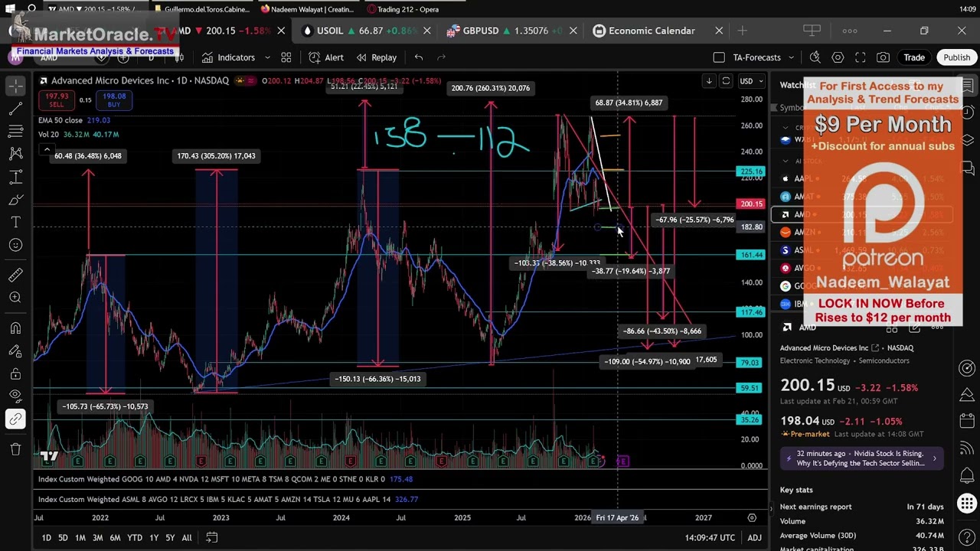Open Trading 212 Opera taskbar window
The width and height of the screenshot is (980, 551).
[403, 9]
